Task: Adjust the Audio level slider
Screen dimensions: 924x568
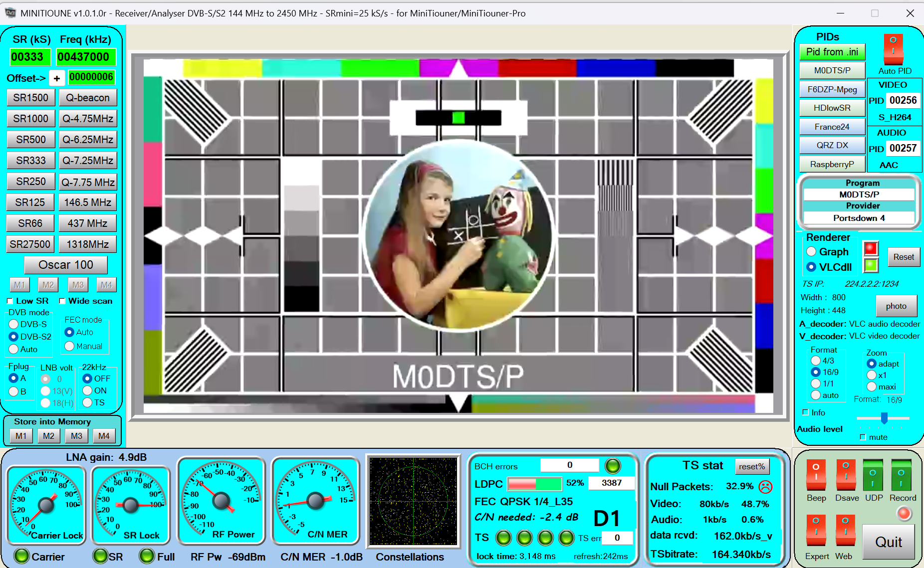Action: (884, 418)
